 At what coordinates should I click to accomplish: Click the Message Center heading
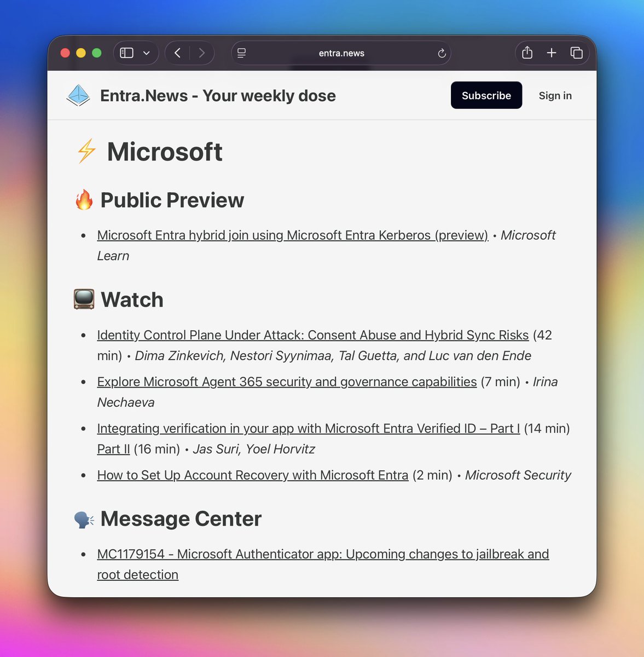pyautogui.click(x=181, y=519)
